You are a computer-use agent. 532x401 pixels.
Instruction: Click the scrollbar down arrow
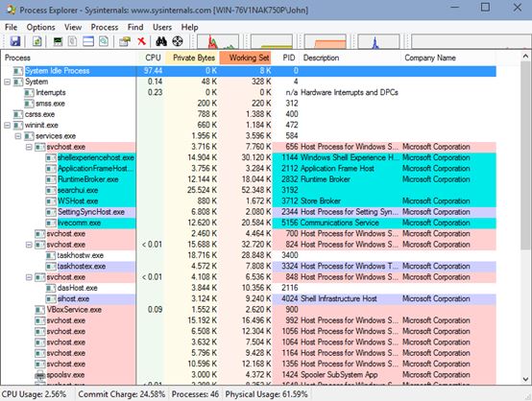coord(525,379)
